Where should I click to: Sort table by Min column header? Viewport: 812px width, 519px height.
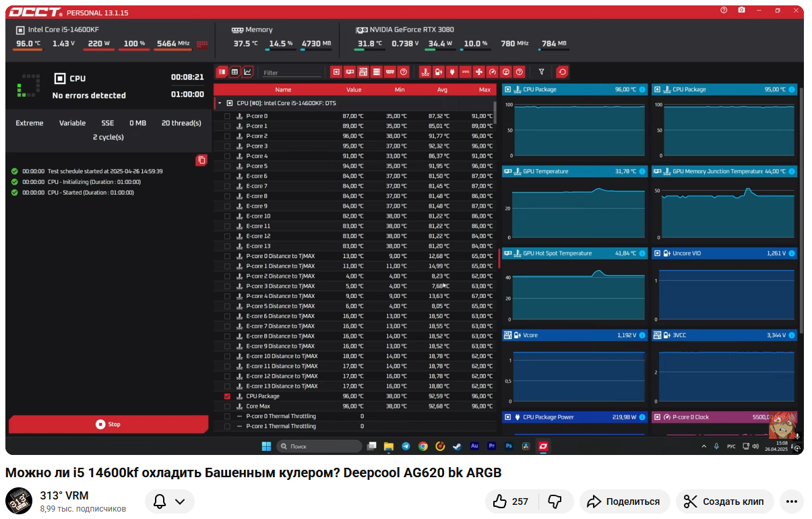400,90
